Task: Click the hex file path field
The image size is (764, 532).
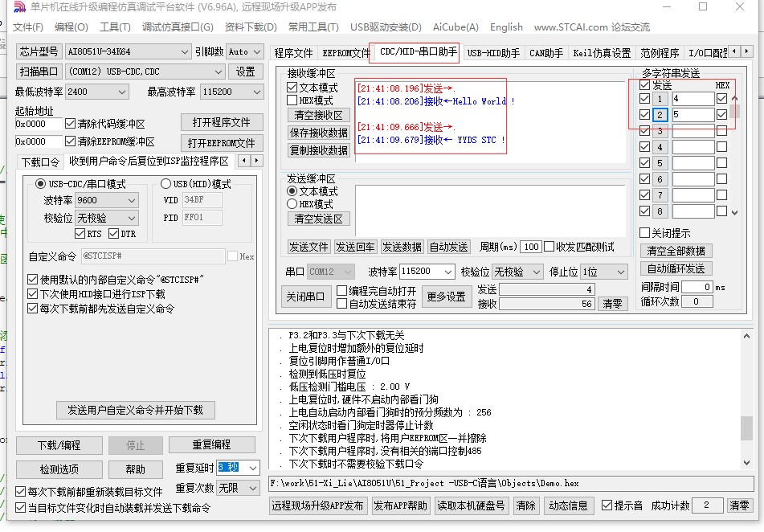Action: [x=511, y=483]
